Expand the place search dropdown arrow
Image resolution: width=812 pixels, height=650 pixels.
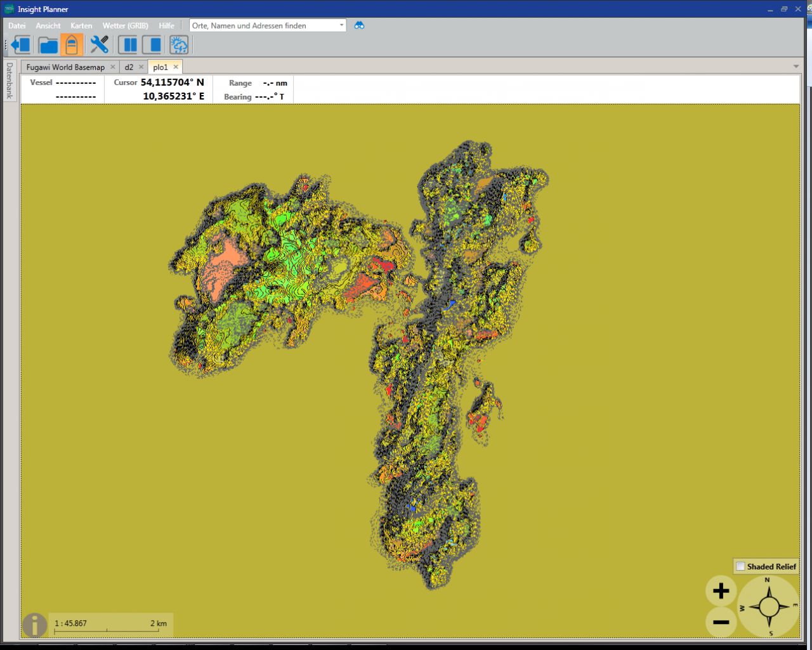[341, 25]
